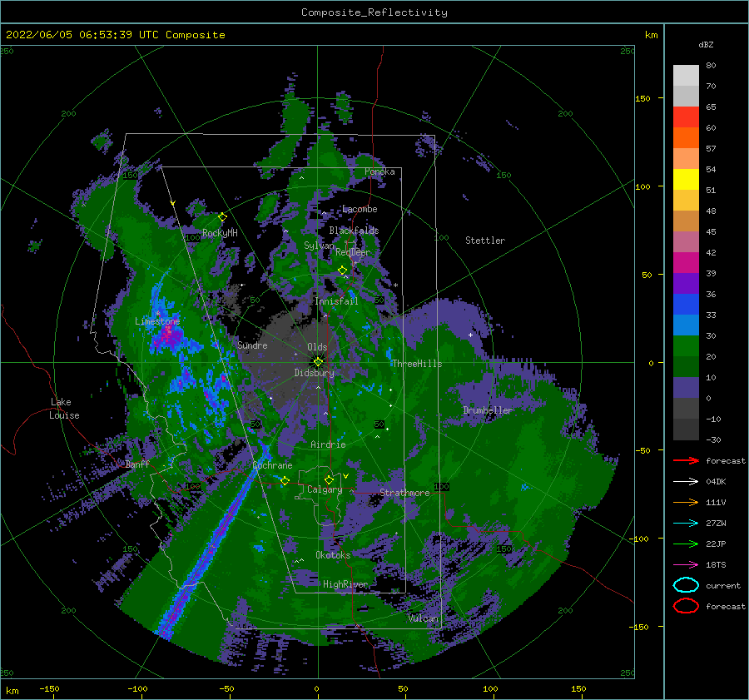The height and width of the screenshot is (700, 749).
Task: Click the Drumheller city label
Action: click(x=487, y=410)
